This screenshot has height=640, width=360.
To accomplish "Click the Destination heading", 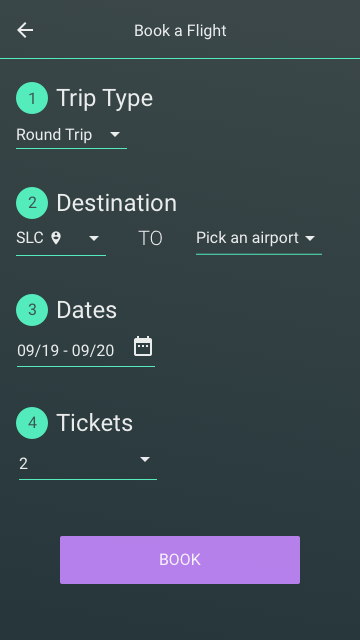I will (x=116, y=203).
